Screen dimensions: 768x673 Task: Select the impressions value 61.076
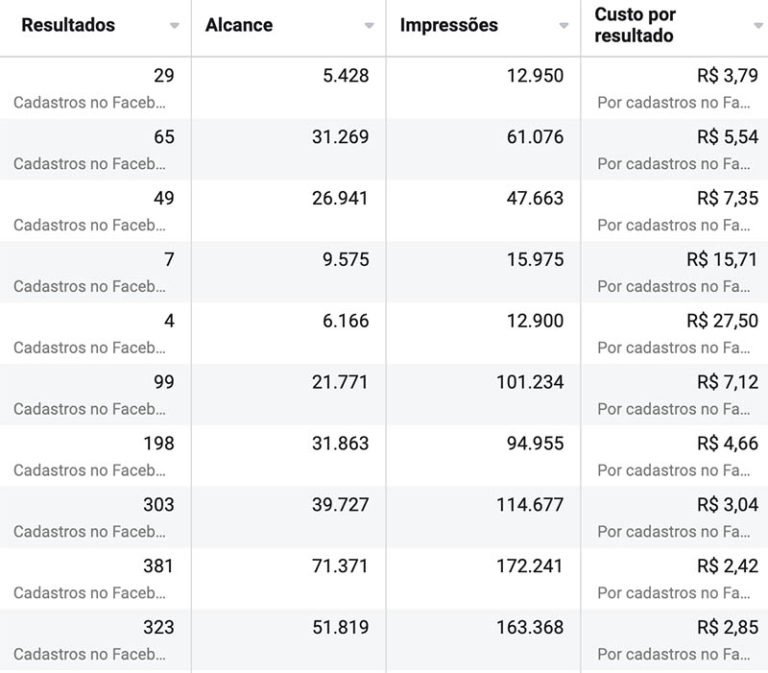pos(535,137)
